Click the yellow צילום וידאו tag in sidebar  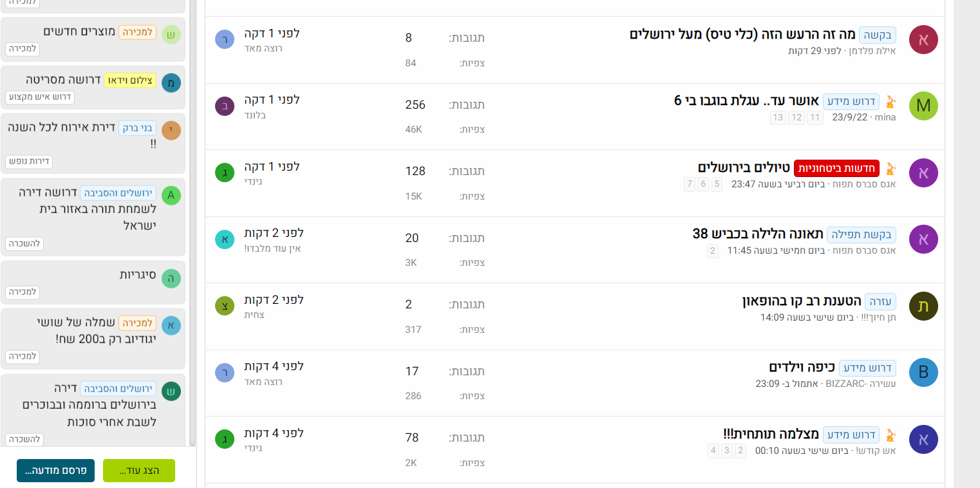coord(130,80)
